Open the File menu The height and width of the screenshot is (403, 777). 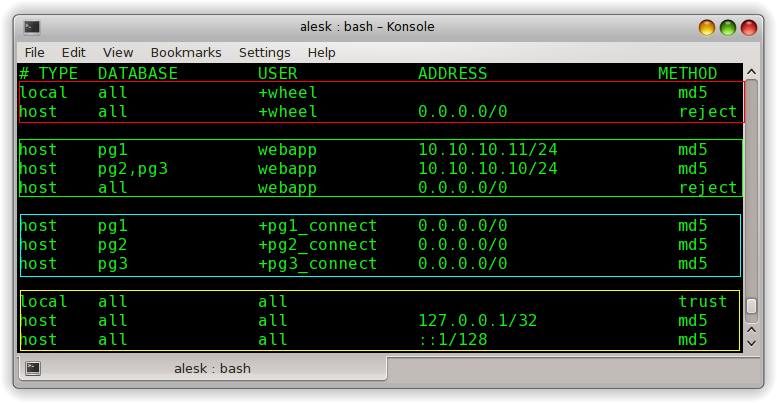(x=34, y=52)
